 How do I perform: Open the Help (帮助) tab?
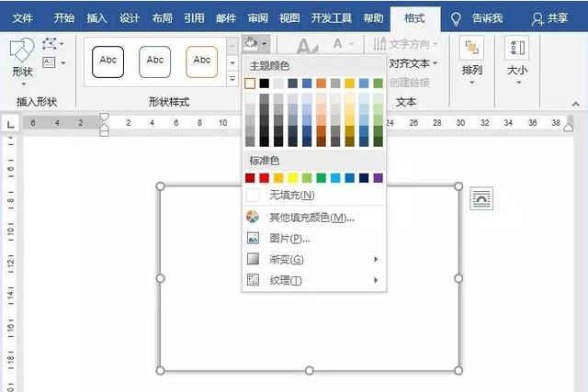click(373, 18)
